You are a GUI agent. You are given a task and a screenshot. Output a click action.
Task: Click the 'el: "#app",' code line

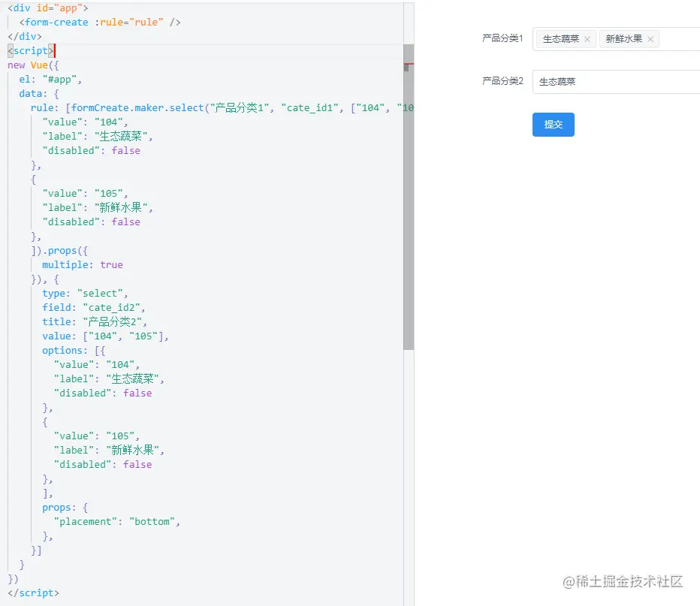click(x=50, y=80)
